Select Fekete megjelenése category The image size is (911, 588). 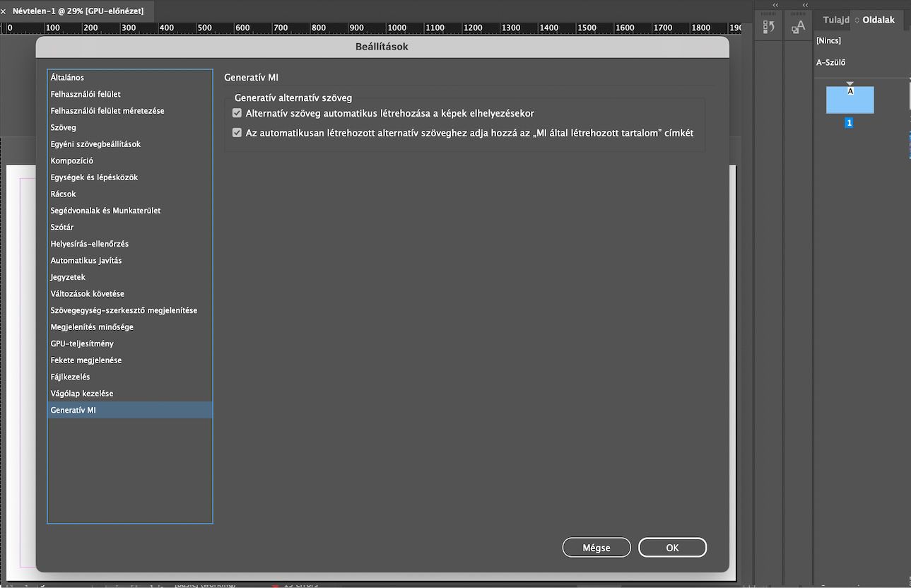coord(130,360)
